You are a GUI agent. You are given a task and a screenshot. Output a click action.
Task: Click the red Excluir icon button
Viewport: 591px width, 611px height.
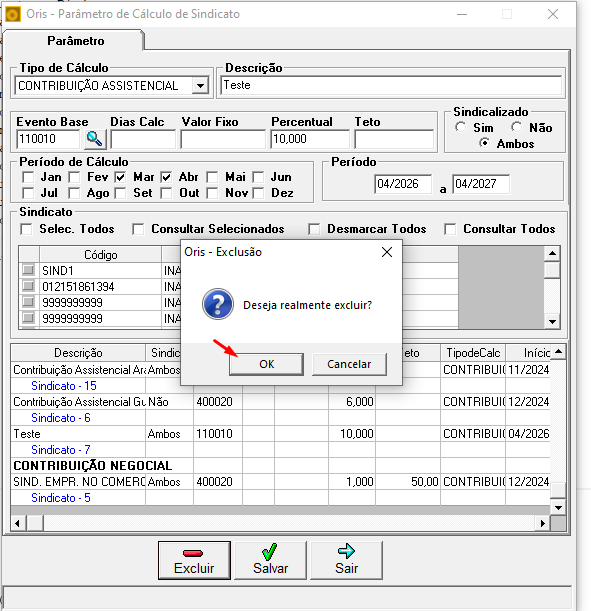coord(194,560)
